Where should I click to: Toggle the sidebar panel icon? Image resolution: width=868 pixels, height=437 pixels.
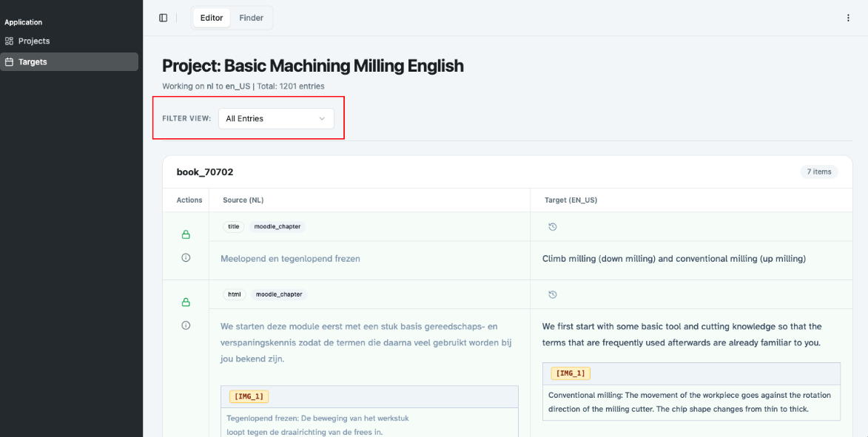164,18
